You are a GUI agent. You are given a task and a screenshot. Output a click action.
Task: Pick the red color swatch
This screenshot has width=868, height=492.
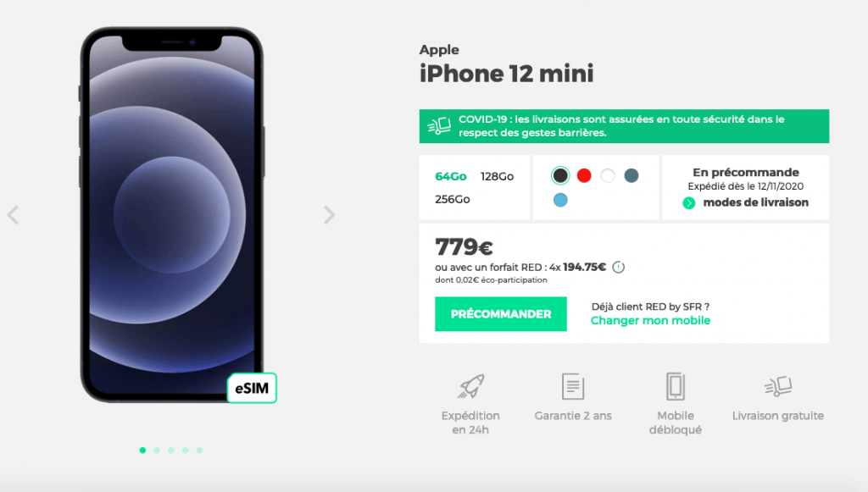tap(584, 176)
